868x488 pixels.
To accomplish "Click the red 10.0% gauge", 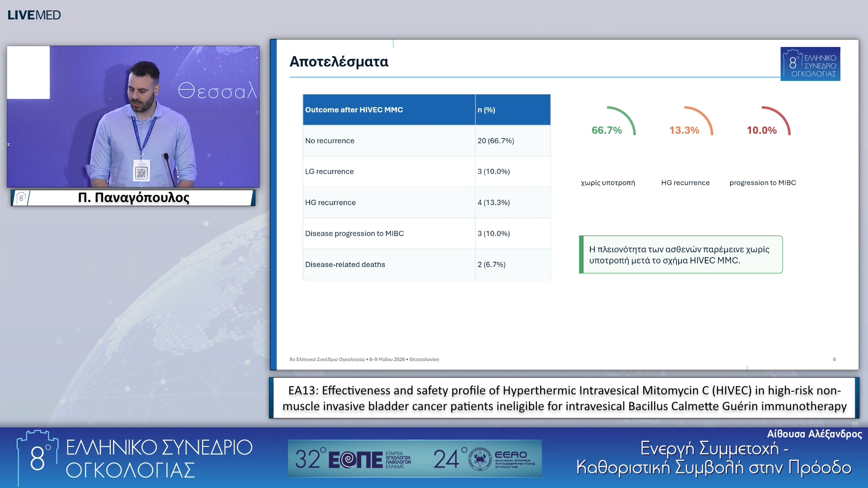I will click(768, 122).
